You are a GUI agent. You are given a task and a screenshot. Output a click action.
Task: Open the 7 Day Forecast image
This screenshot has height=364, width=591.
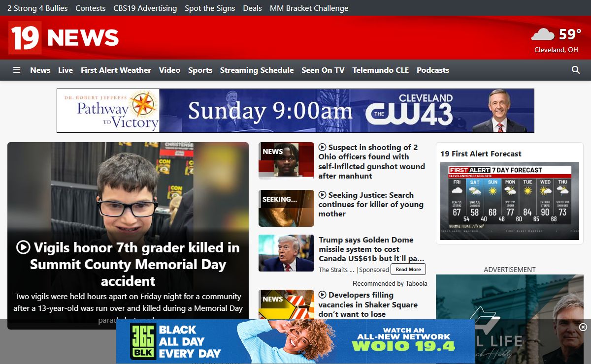510,201
